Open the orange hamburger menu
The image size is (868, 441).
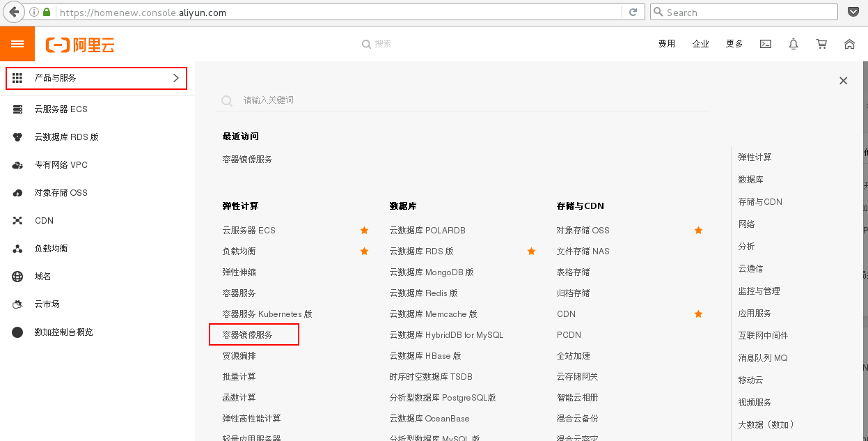click(17, 44)
